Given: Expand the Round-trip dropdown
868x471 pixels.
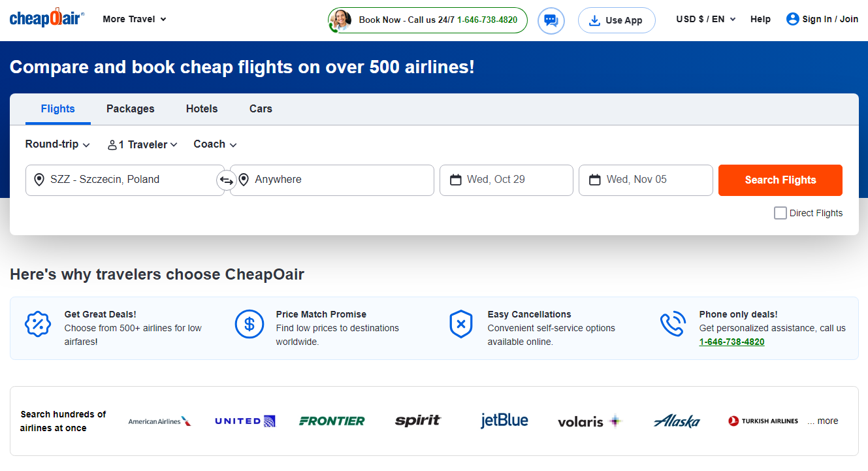Looking at the screenshot, I should coord(57,144).
